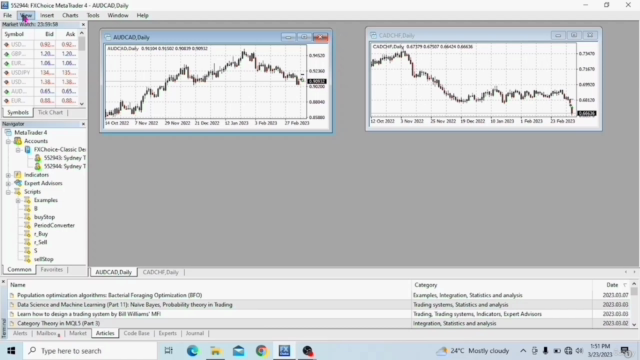Image resolution: width=640 pixels, height=360 pixels.
Task: Click the FXChoice-Classic server icon
Action: click(27, 149)
